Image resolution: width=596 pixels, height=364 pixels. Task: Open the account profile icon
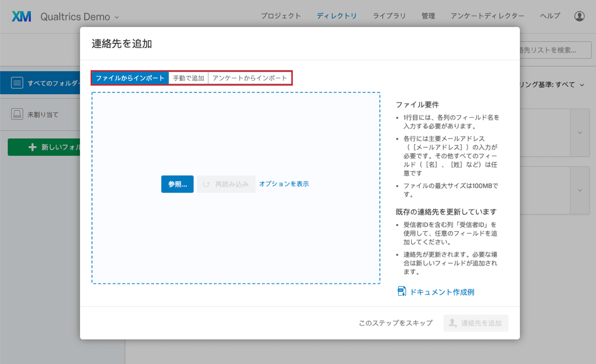click(x=580, y=16)
